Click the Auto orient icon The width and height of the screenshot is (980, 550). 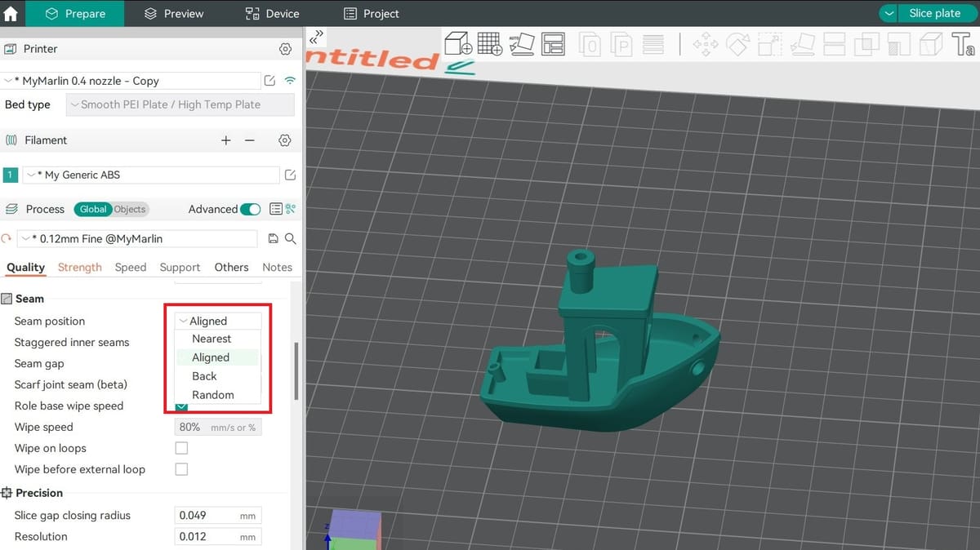pos(522,43)
